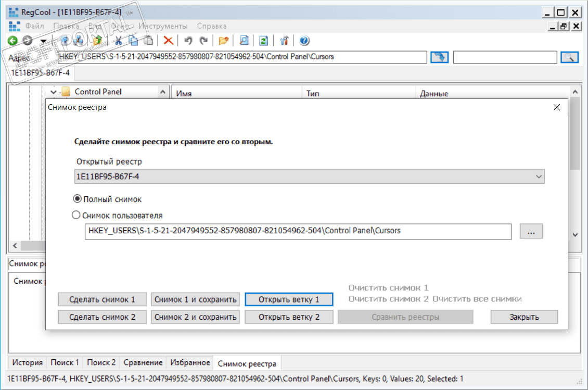Select the 1E11BF95-B67F-4 registry tab
Viewport: 588px width, 390px height.
[40, 73]
